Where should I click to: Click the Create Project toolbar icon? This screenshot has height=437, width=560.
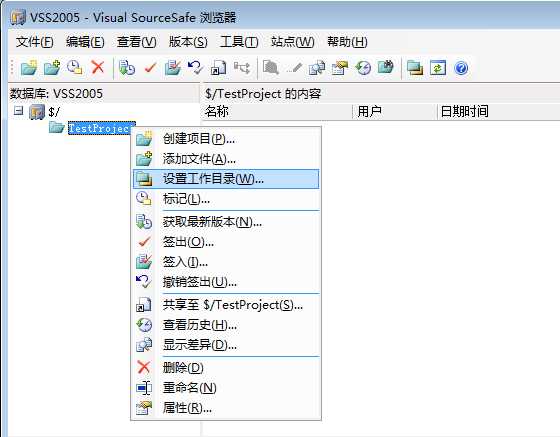point(29,67)
